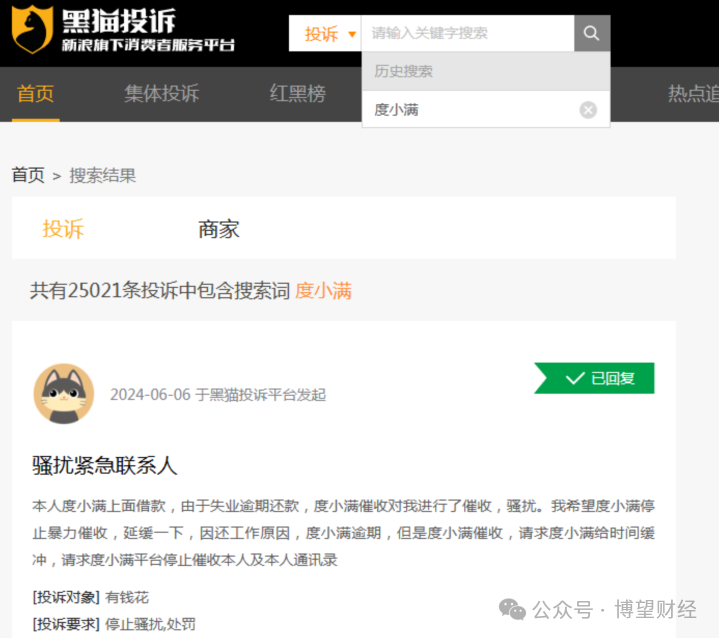Screen dimensions: 720x639
Task: Click the 黑猫投诉 site title text
Action: pos(118,21)
